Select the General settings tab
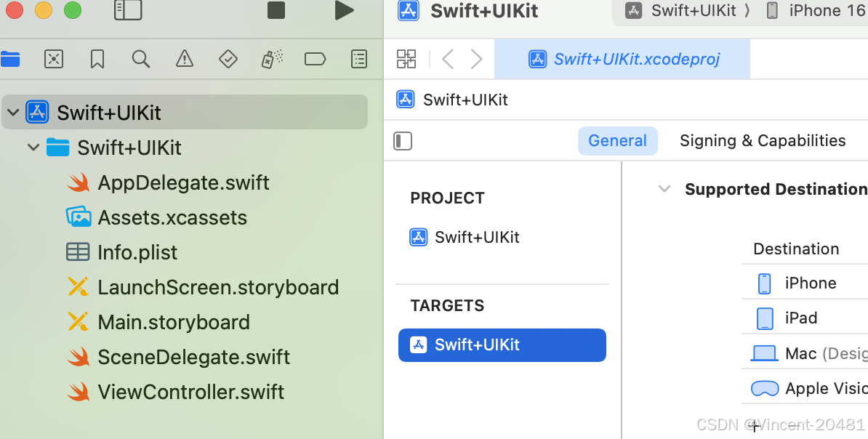The height and width of the screenshot is (439, 868). [x=617, y=140]
